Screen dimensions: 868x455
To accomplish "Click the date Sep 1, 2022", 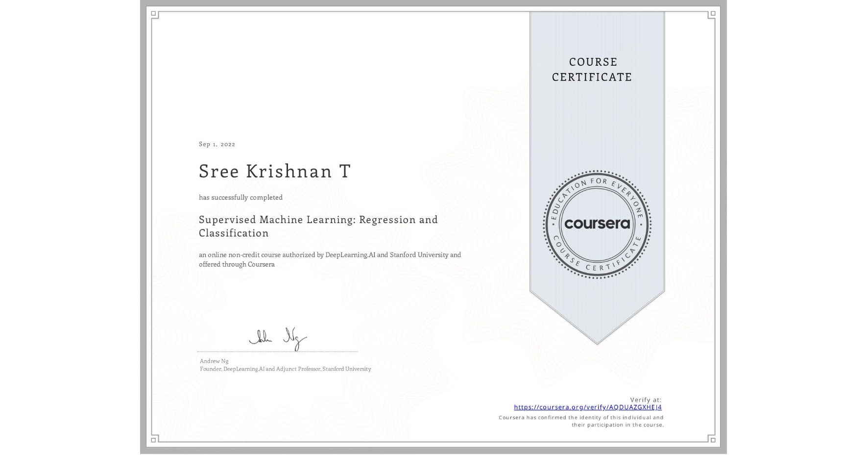I will pos(216,144).
